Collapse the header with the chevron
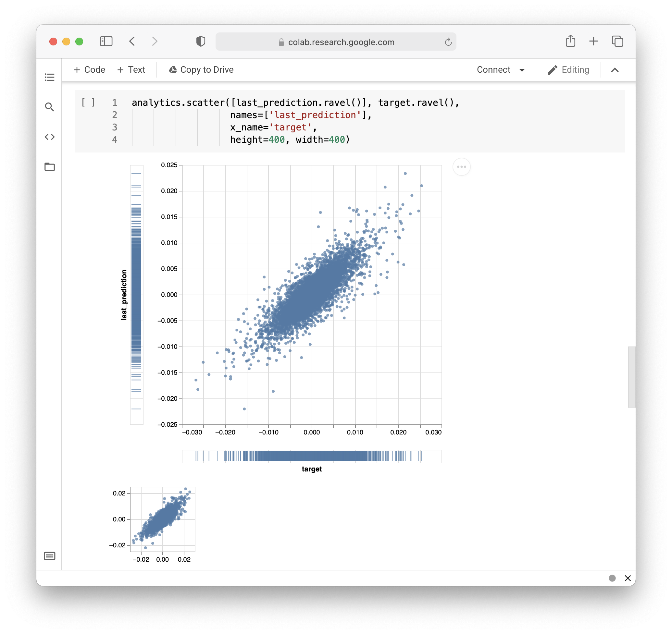The width and height of the screenshot is (672, 634). pyautogui.click(x=615, y=70)
